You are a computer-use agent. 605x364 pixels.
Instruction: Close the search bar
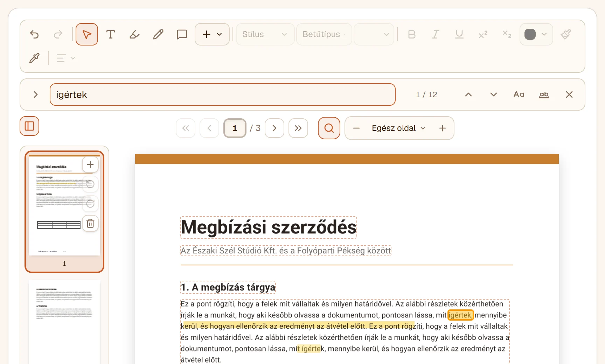click(569, 94)
